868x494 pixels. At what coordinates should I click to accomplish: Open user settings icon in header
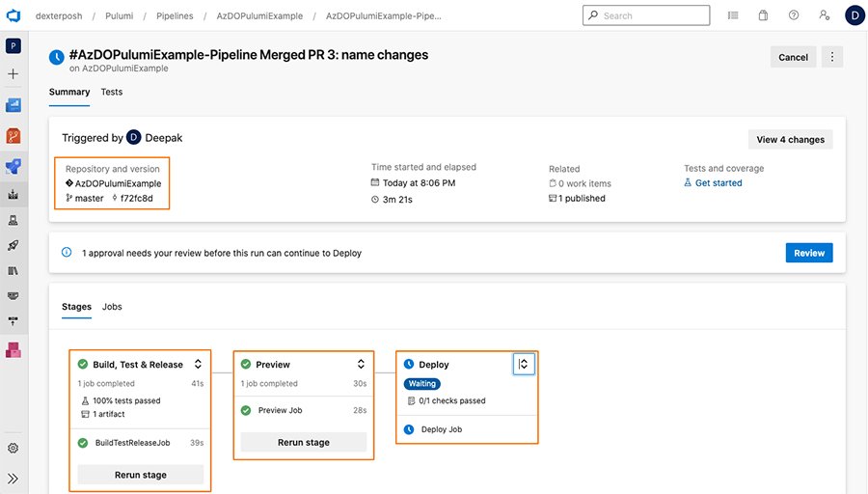click(824, 15)
